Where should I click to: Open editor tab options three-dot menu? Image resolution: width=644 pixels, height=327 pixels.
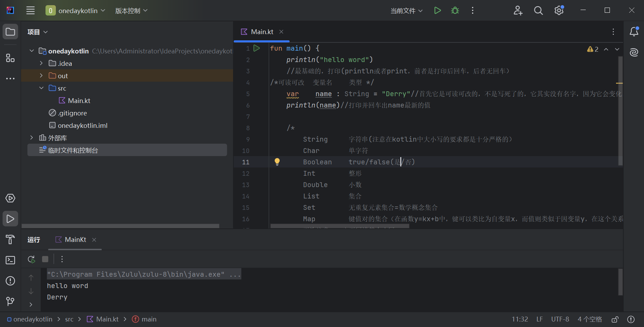click(613, 32)
